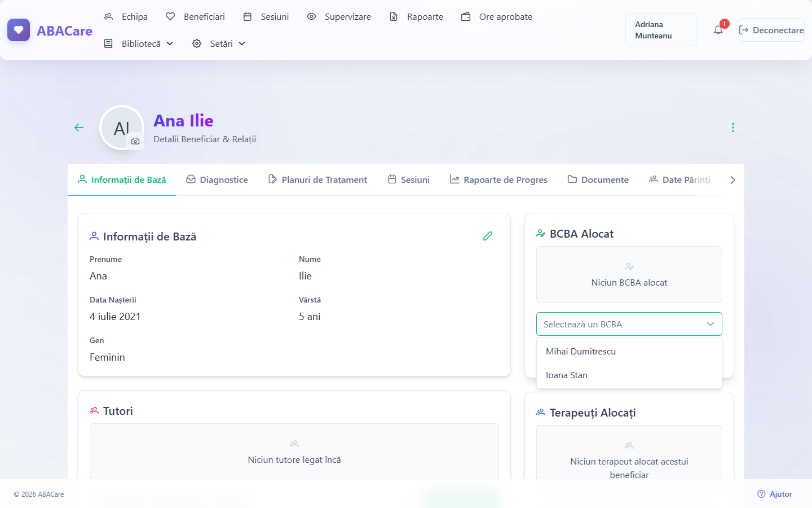Open the three-dot options menu
The width and height of the screenshot is (812, 508).
[733, 128]
